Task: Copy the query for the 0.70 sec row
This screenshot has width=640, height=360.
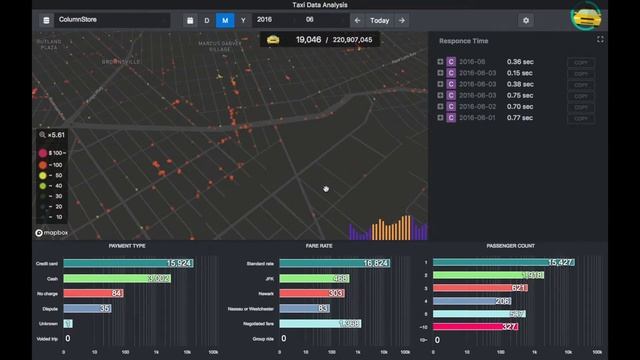Action: 581,107
